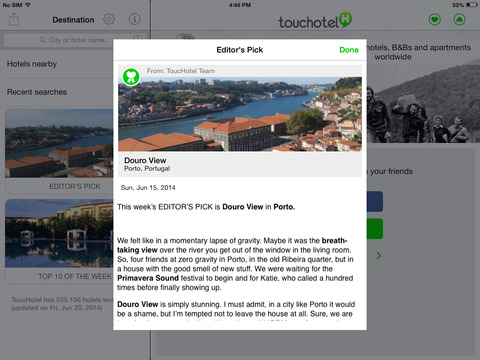Viewport: 480px width, 360px height.
Task: Open settings gear in Destination panel
Action: tap(109, 19)
